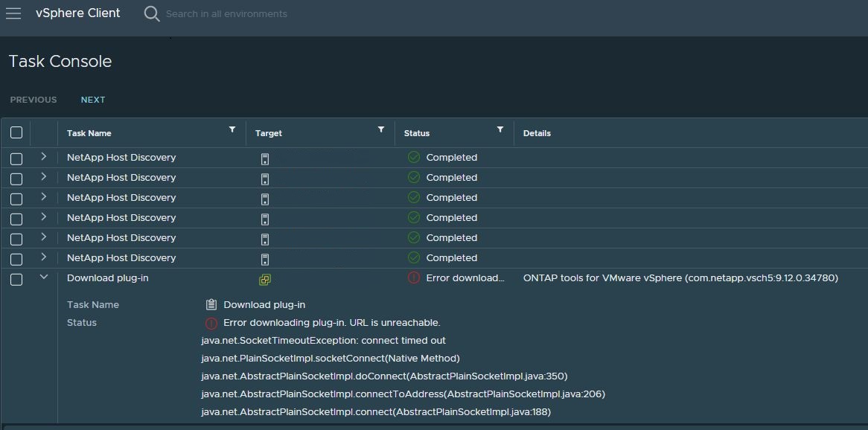Click the Download plug-in vCenter target icon
The width and height of the screenshot is (868, 430).
[264, 280]
